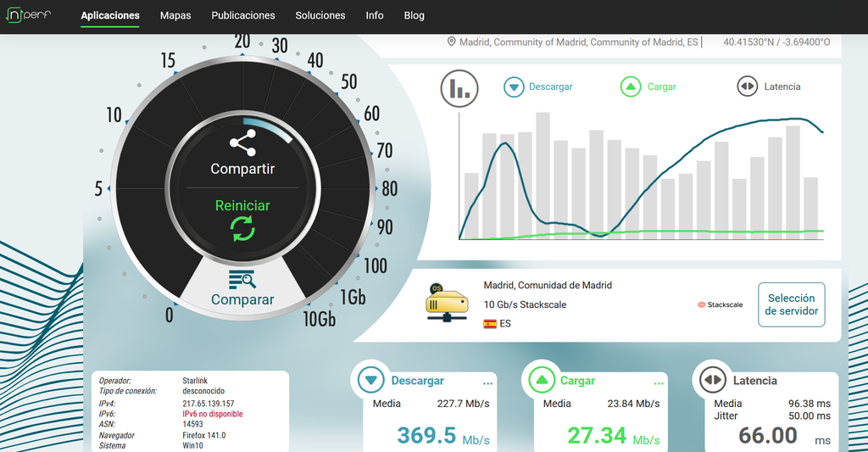
Task: Click the Stackscale sponsor logo
Action: 720,304
